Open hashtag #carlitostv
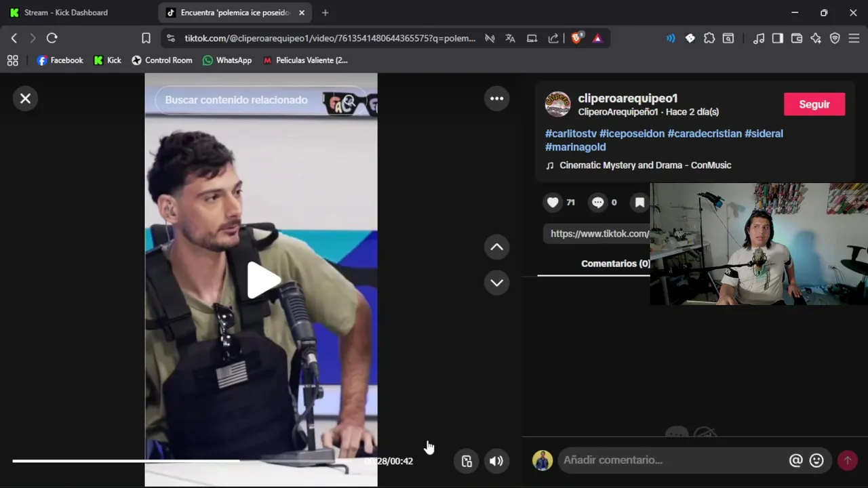 coord(571,134)
